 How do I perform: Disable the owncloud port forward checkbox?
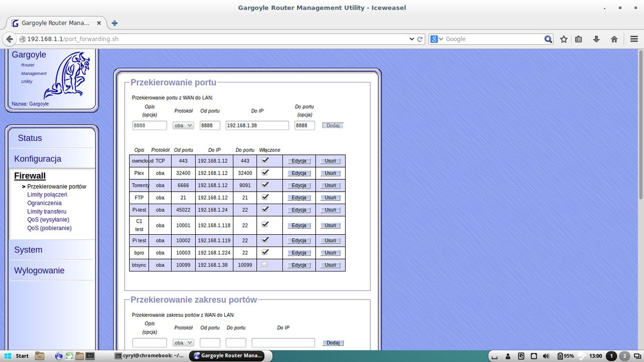(x=265, y=160)
